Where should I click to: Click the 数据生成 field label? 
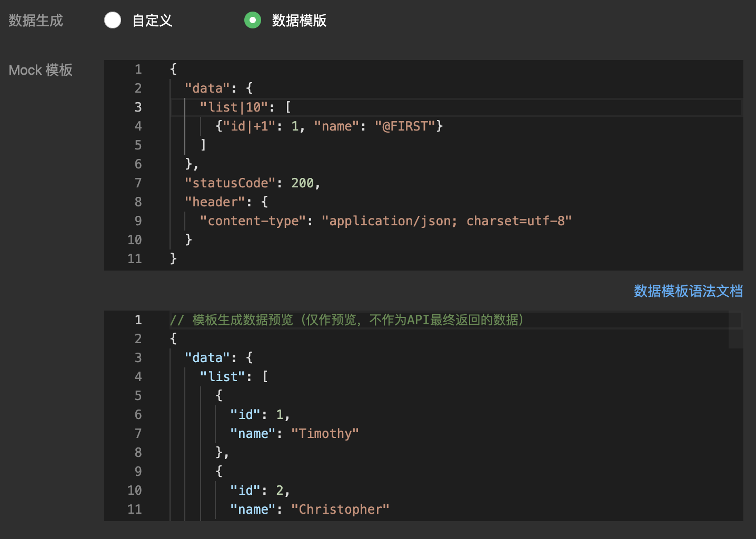click(x=36, y=21)
